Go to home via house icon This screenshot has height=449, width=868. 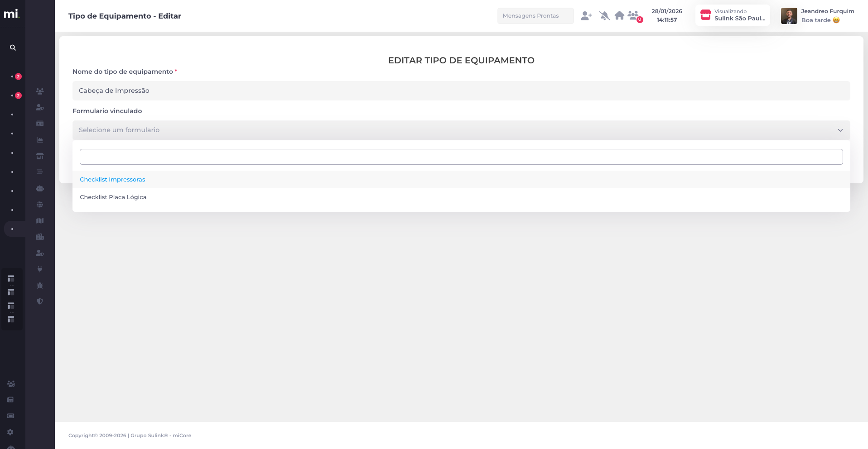619,16
